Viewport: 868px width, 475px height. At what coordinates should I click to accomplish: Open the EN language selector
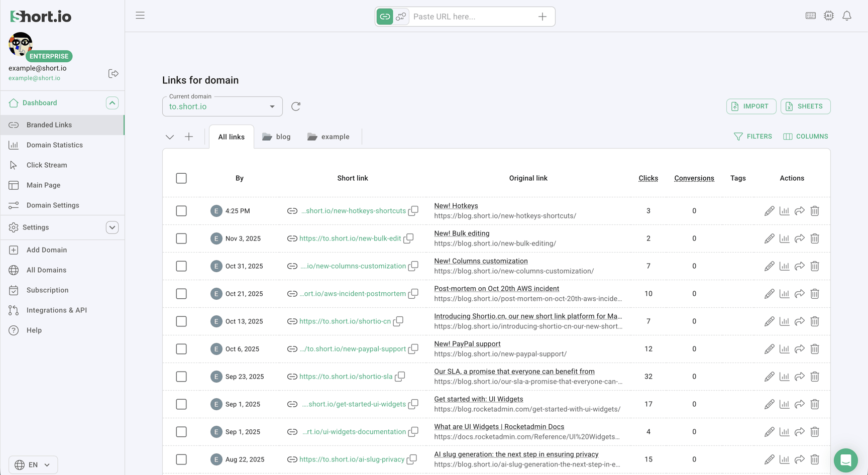[33, 464]
